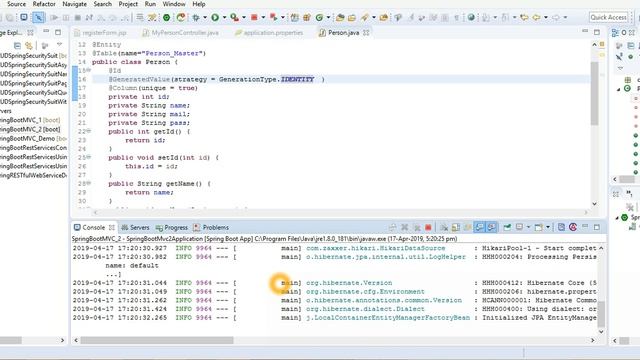Click the Run green play icon

tap(215, 18)
